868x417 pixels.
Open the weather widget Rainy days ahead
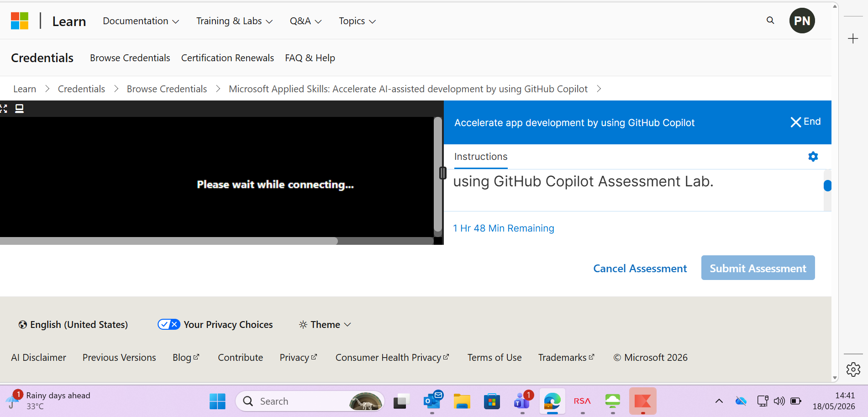(48, 401)
